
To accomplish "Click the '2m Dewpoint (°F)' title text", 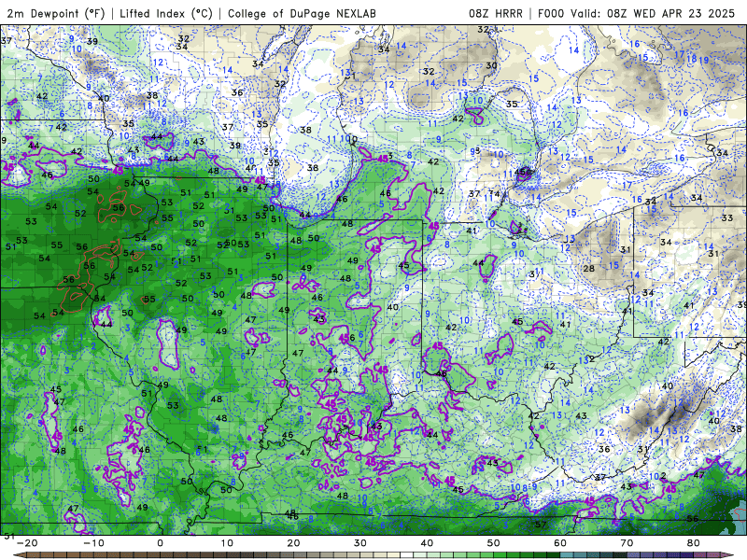I will 55,13.
